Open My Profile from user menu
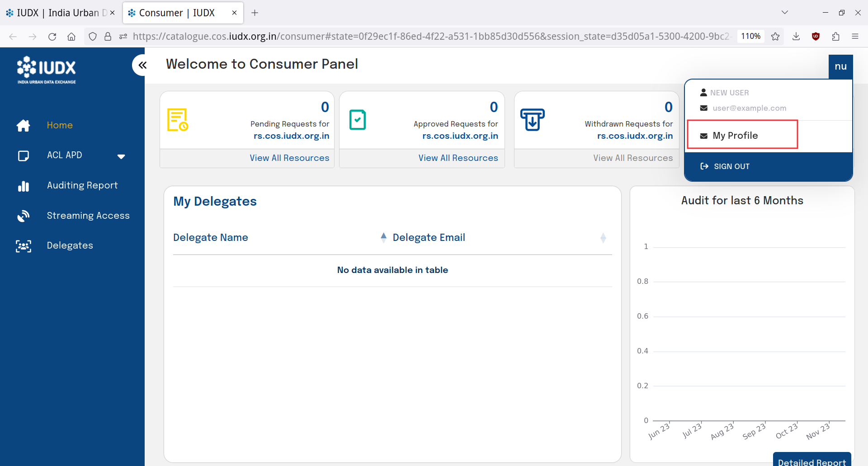The image size is (868, 466). pyautogui.click(x=735, y=136)
